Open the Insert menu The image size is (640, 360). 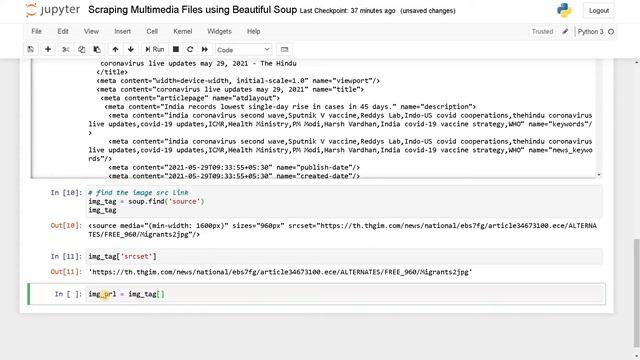(x=122, y=31)
